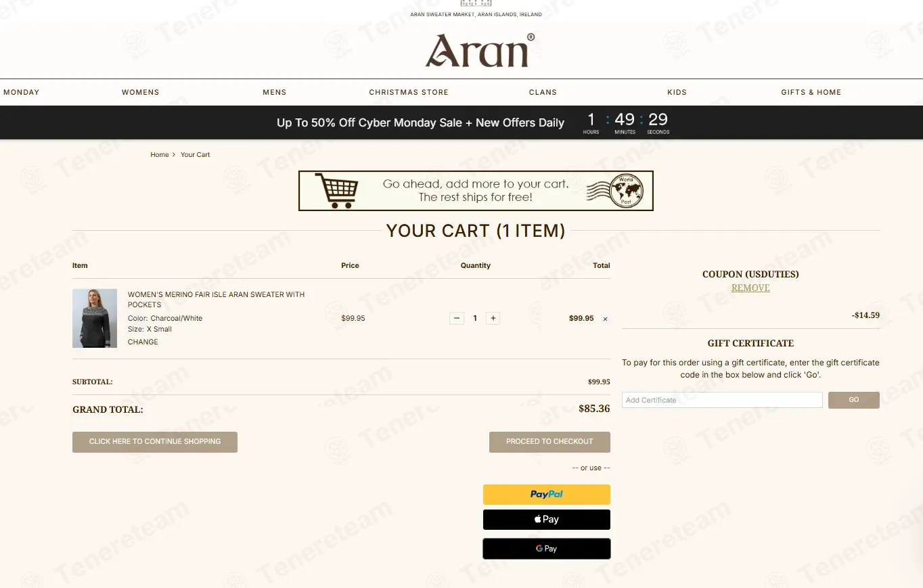
Task: Click the Color: Charcoal/White text
Action: (x=165, y=319)
